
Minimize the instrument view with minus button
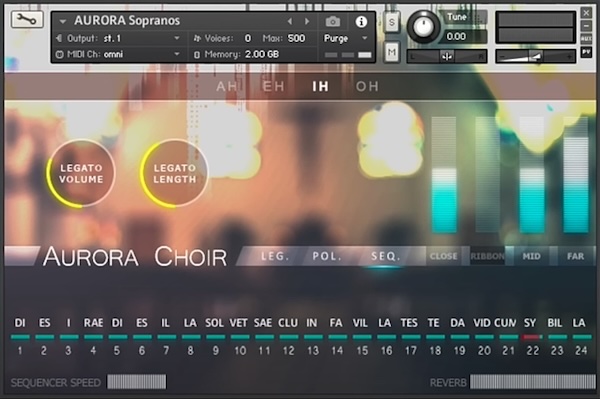(x=586, y=26)
